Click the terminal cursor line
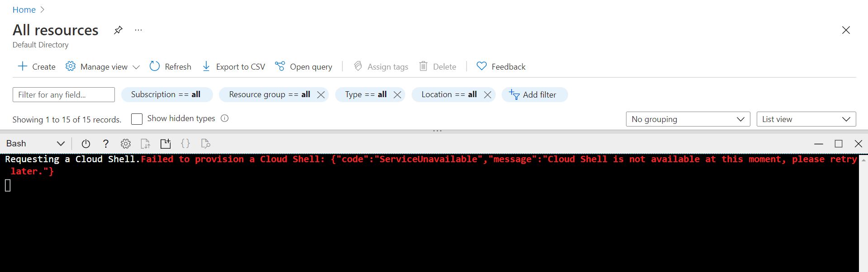868x272 pixels. coord(8,185)
